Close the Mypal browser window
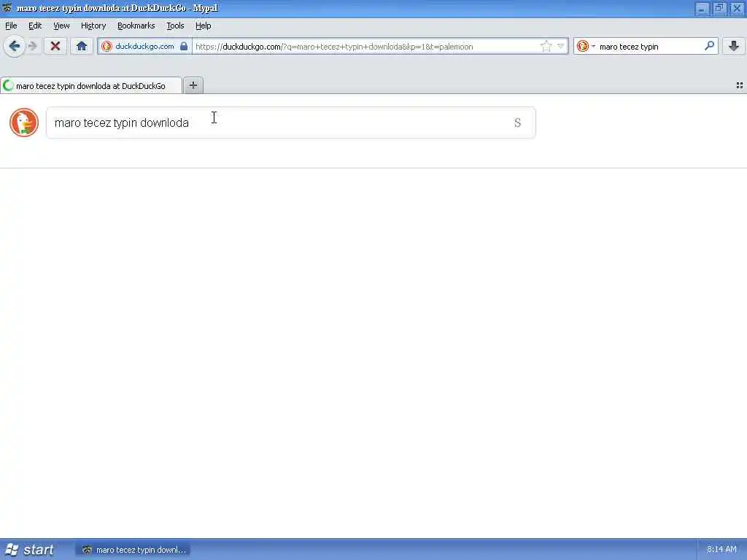Viewport: 747px width, 560px height. [737, 9]
